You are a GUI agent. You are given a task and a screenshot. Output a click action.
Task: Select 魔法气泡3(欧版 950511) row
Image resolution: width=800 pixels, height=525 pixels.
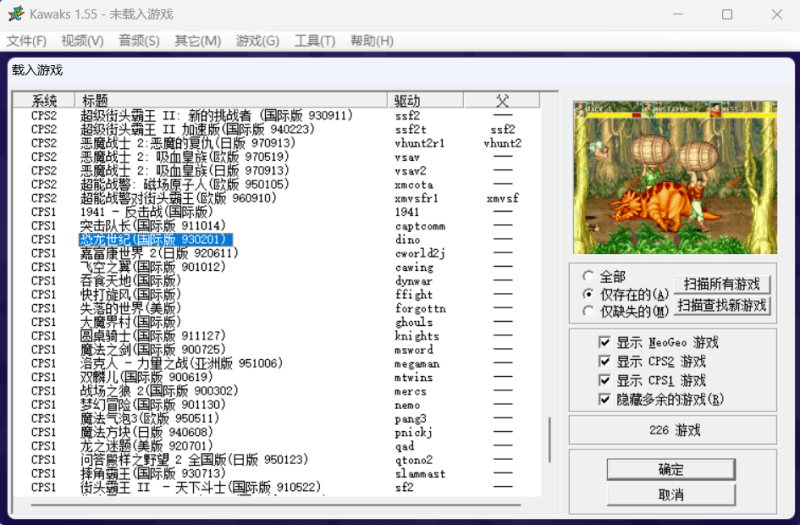pyautogui.click(x=276, y=418)
